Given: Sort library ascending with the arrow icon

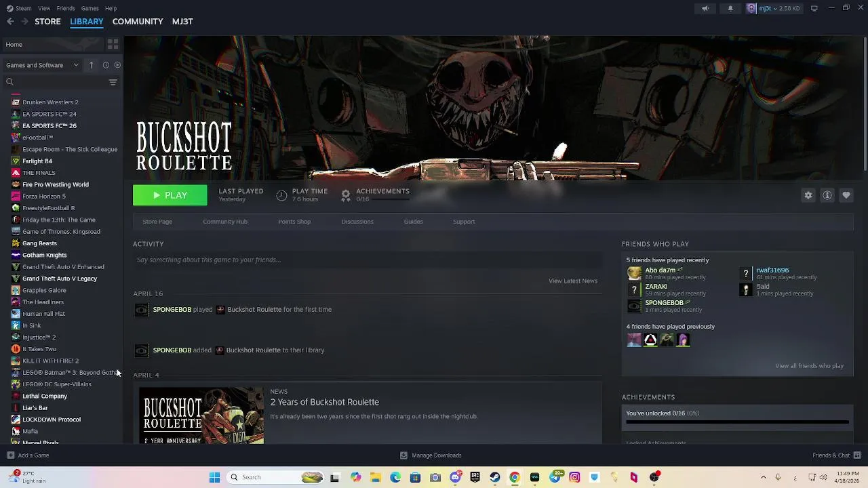Looking at the screenshot, I should pyautogui.click(x=91, y=65).
